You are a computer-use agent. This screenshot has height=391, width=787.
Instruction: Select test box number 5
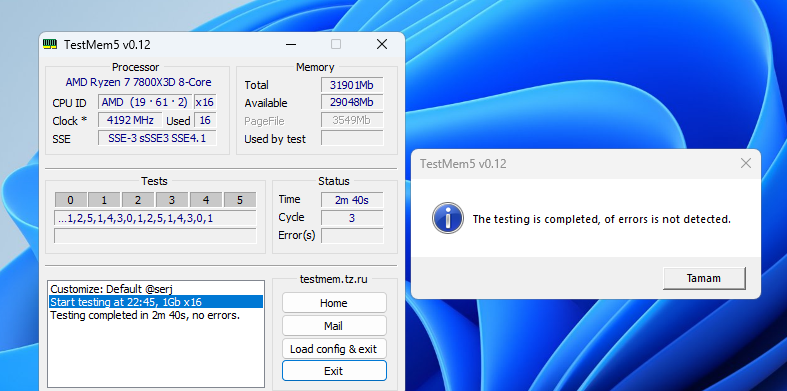point(239,200)
